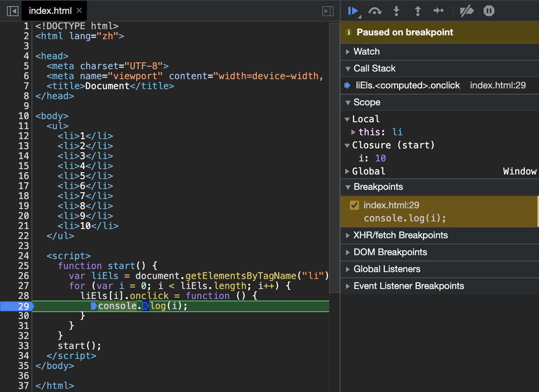Expand the Watch section
Viewport: 539px width, 392px height.
[348, 51]
